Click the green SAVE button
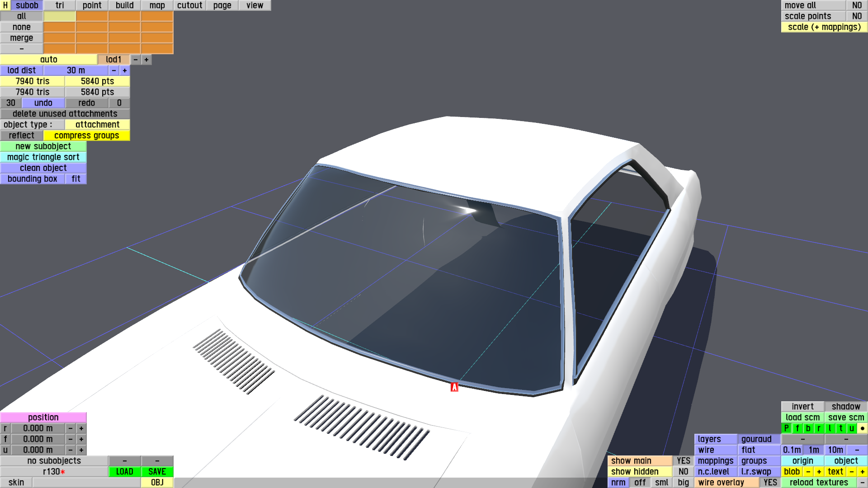Image resolution: width=868 pixels, height=488 pixels. tap(157, 472)
